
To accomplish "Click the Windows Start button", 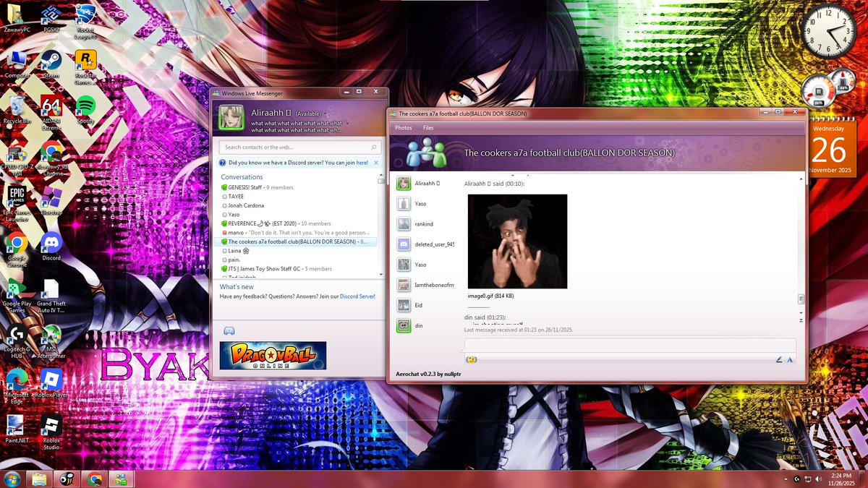I will pyautogui.click(x=12, y=479).
